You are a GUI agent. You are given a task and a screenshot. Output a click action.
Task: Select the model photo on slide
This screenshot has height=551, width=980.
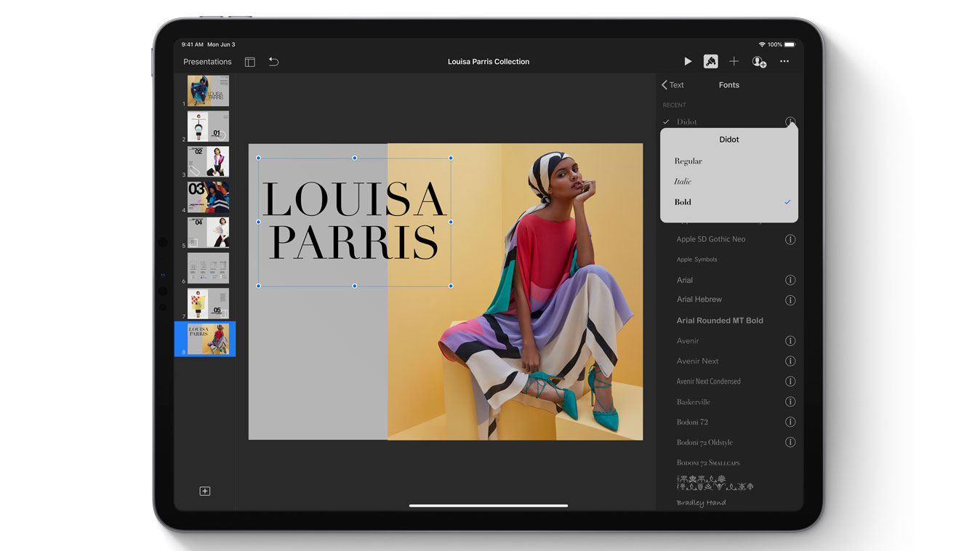[515, 291]
